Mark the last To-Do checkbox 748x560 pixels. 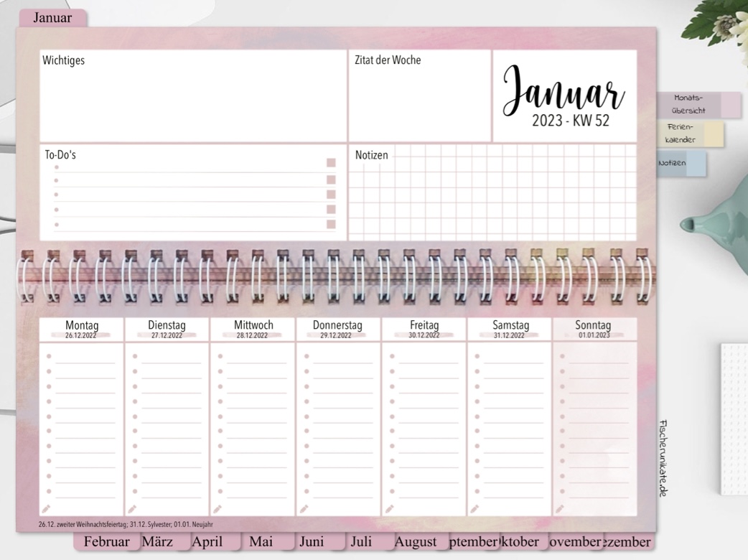(x=331, y=225)
